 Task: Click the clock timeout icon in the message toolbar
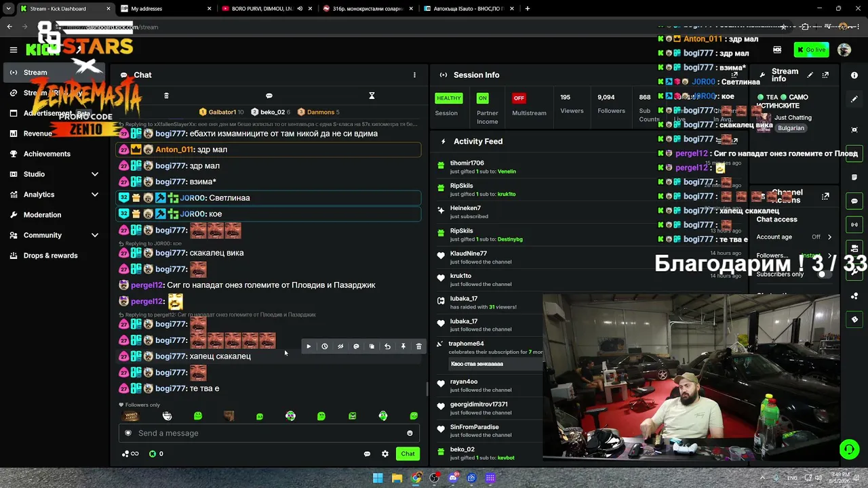[325, 346]
